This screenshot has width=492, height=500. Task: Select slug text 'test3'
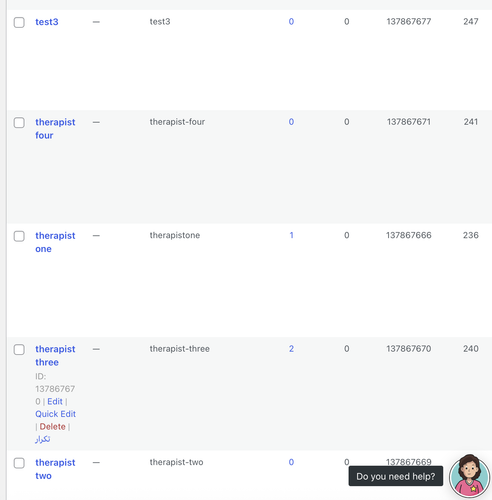tap(160, 22)
